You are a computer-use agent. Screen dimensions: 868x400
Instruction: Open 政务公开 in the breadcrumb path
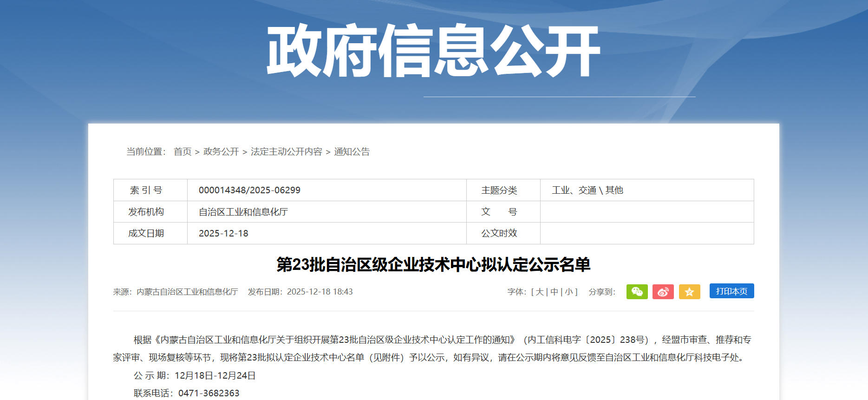pyautogui.click(x=221, y=151)
